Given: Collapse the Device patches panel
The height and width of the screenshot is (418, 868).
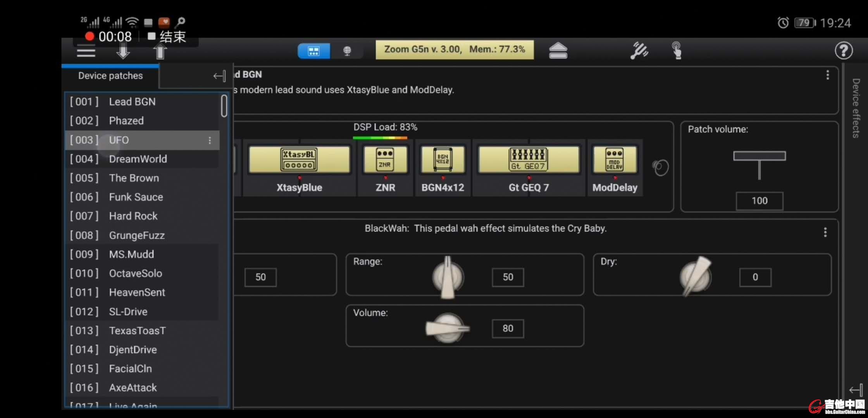Looking at the screenshot, I should tap(219, 76).
